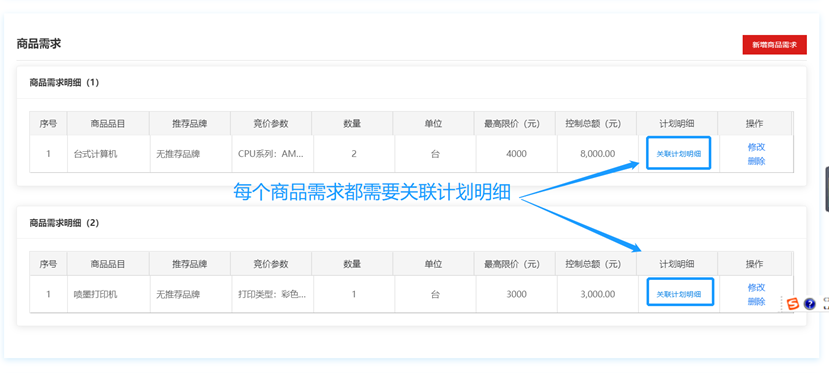Click the 3,000.00 control total cell
The width and height of the screenshot is (829, 373).
(597, 294)
